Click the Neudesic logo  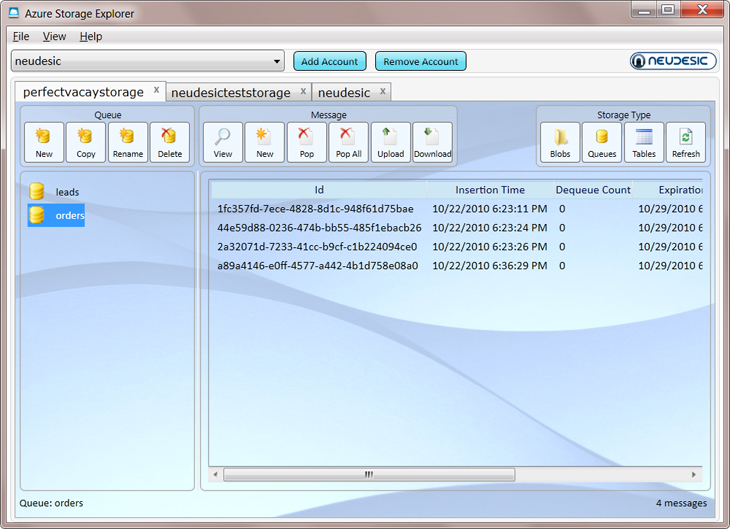coord(673,61)
